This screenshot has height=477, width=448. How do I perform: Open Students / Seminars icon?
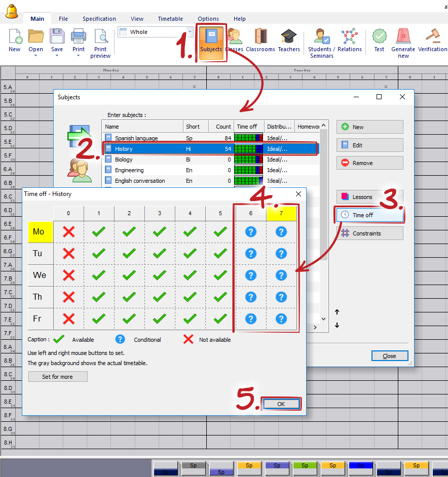pos(321,37)
